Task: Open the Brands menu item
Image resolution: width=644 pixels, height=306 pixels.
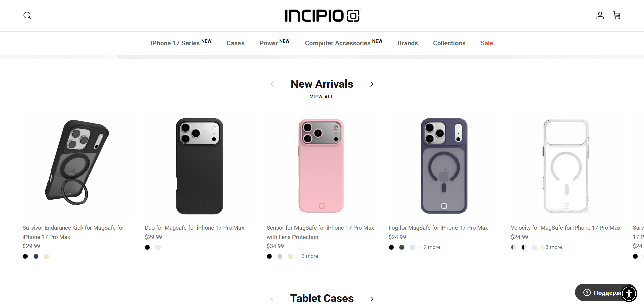Action: coord(408,43)
